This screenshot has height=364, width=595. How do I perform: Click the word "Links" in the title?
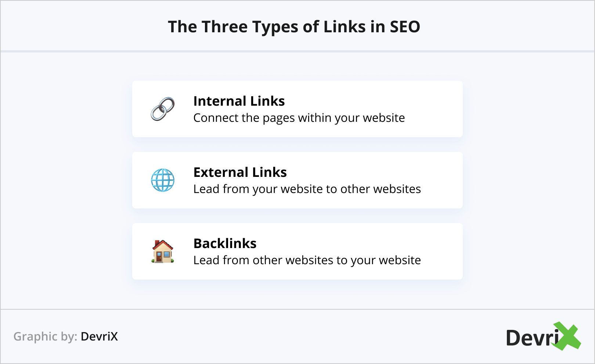pos(344,27)
